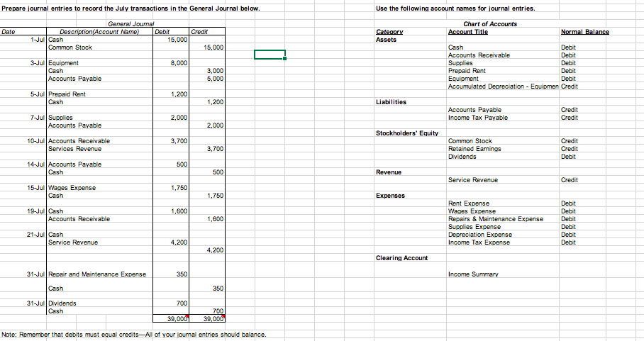Select the 'Stockholders' Equity' category cell
This screenshot has width=644, height=341.
click(x=407, y=133)
